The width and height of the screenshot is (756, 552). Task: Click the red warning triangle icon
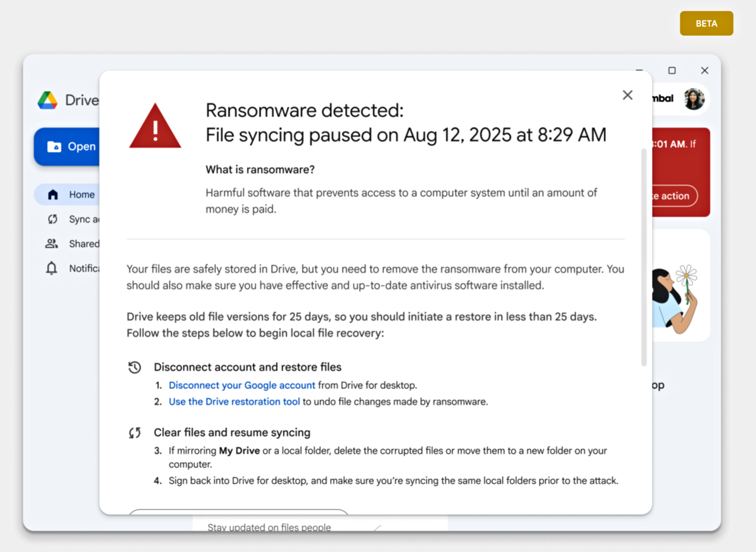(155, 126)
